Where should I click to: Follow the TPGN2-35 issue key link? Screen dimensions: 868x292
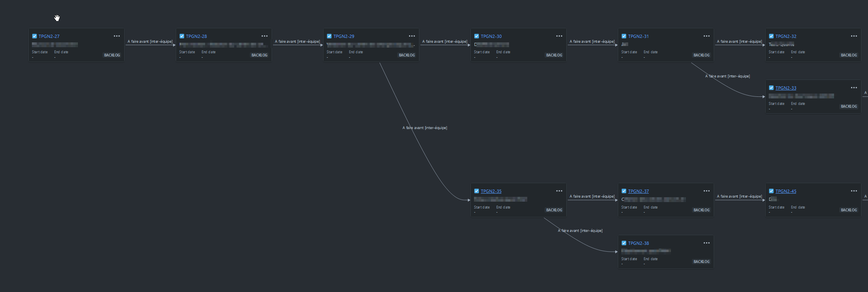coord(491,191)
